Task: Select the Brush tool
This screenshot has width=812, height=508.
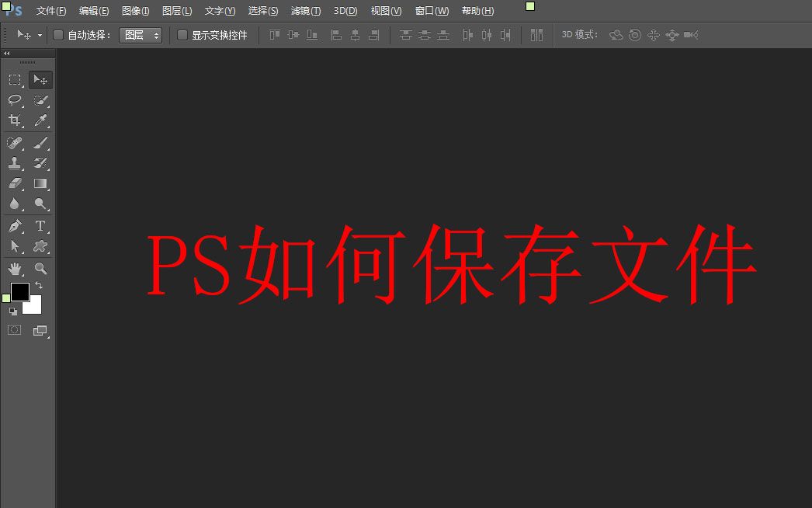Action: (x=40, y=142)
